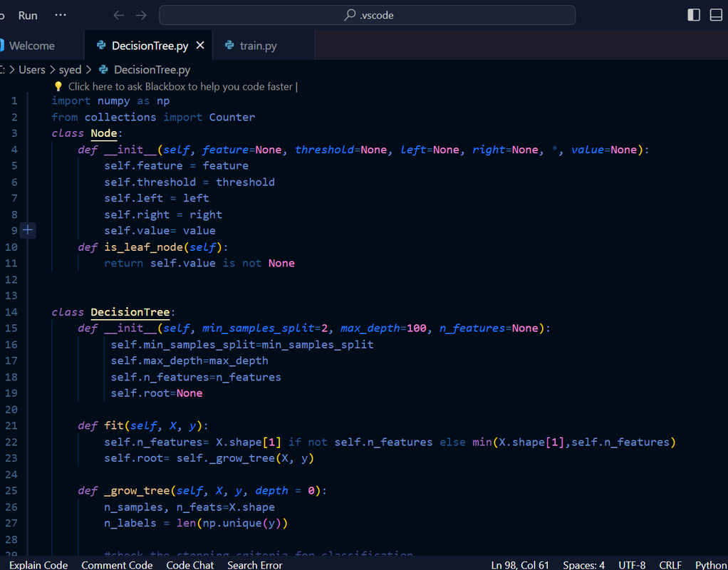The height and width of the screenshot is (570, 728).
Task: Toggle the bottom panel layout icon
Action: tap(717, 16)
